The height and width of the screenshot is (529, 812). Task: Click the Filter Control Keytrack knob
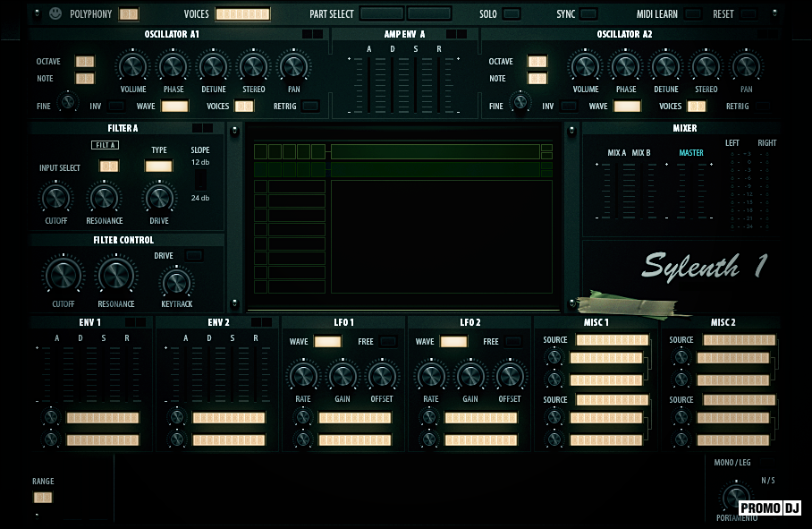pyautogui.click(x=175, y=283)
